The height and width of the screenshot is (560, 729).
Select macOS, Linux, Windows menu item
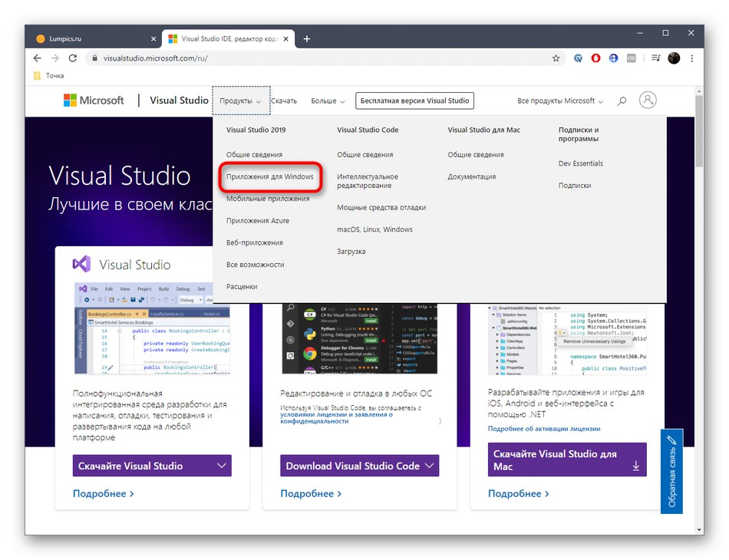[374, 229]
